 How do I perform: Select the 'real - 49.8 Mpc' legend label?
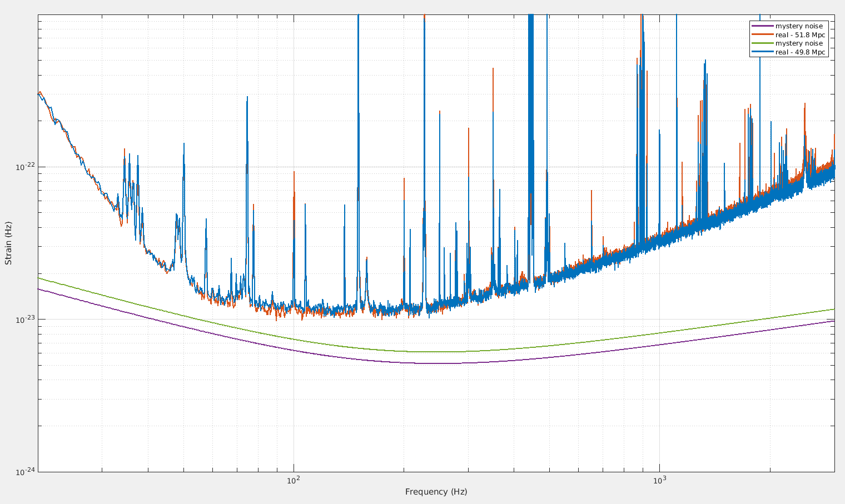pyautogui.click(x=801, y=52)
